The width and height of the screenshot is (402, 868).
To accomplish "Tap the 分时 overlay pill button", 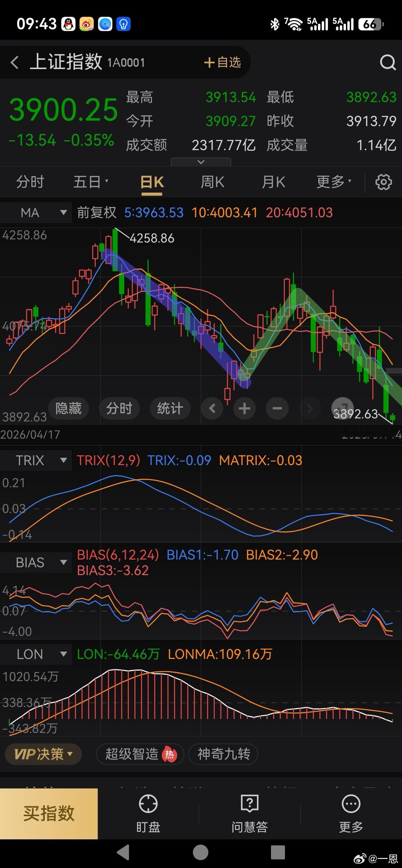I will (x=119, y=408).
